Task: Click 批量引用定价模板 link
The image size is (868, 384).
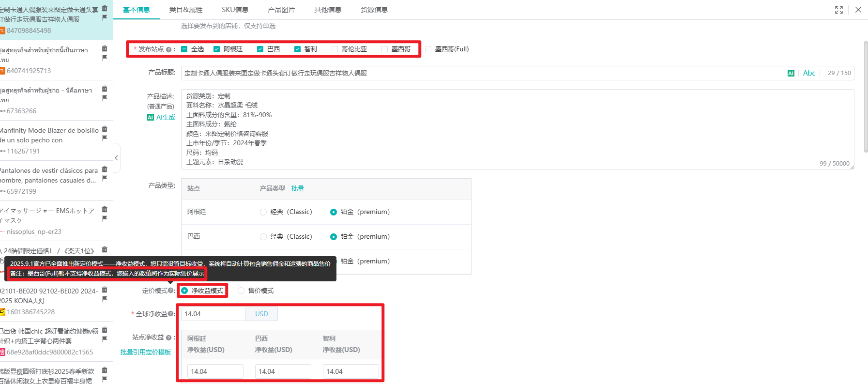Action: pos(146,352)
